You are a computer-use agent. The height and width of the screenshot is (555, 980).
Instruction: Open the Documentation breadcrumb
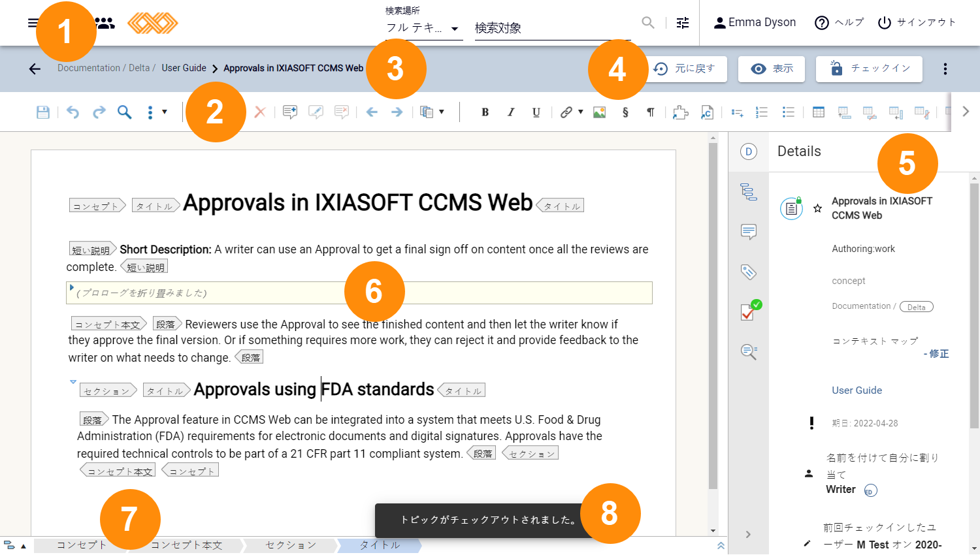tap(89, 68)
